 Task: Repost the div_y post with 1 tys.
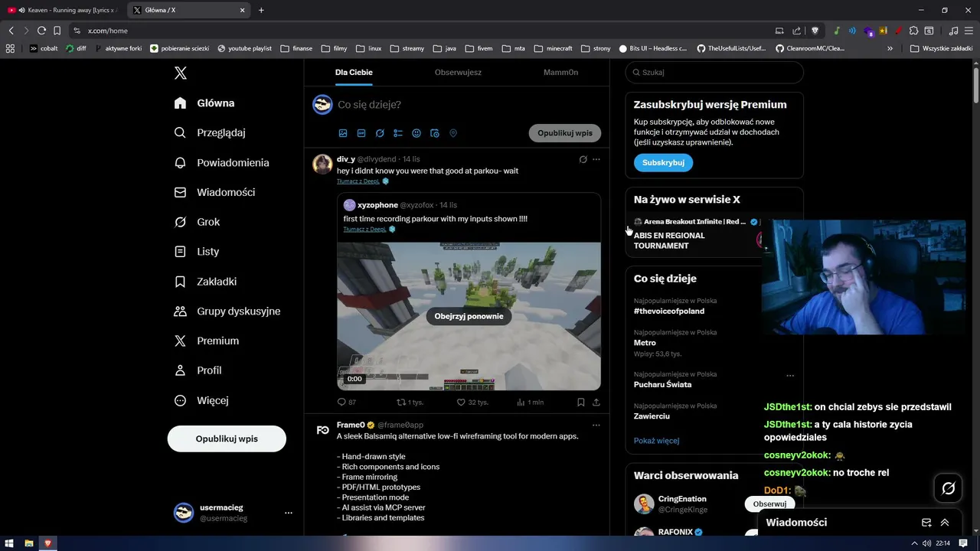coord(410,402)
